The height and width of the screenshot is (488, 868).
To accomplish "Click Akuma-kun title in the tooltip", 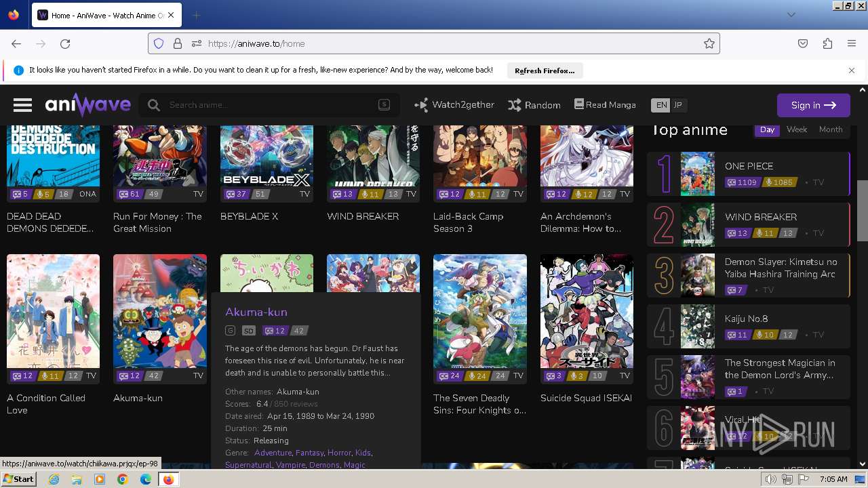I will [256, 312].
